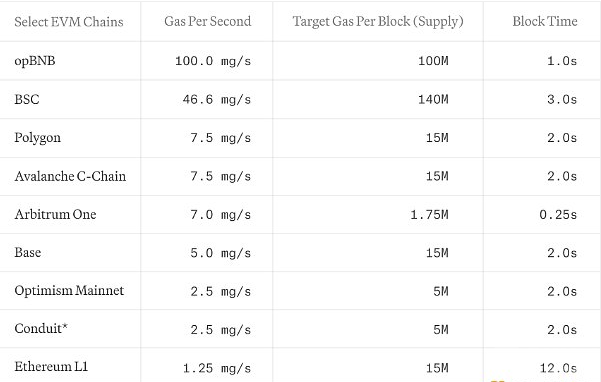
Task: Click the Select EVM Chains column header
Action: pos(69,21)
